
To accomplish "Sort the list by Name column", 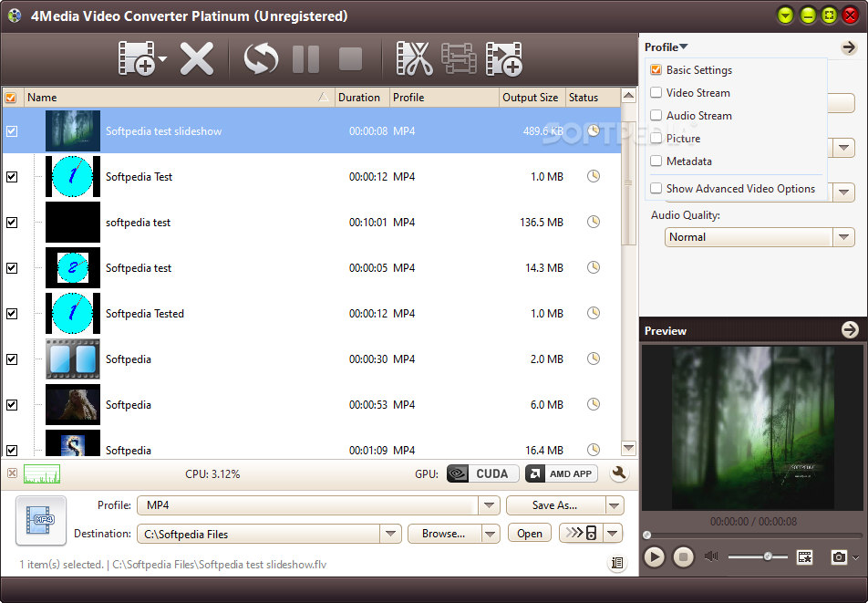I will click(x=179, y=98).
